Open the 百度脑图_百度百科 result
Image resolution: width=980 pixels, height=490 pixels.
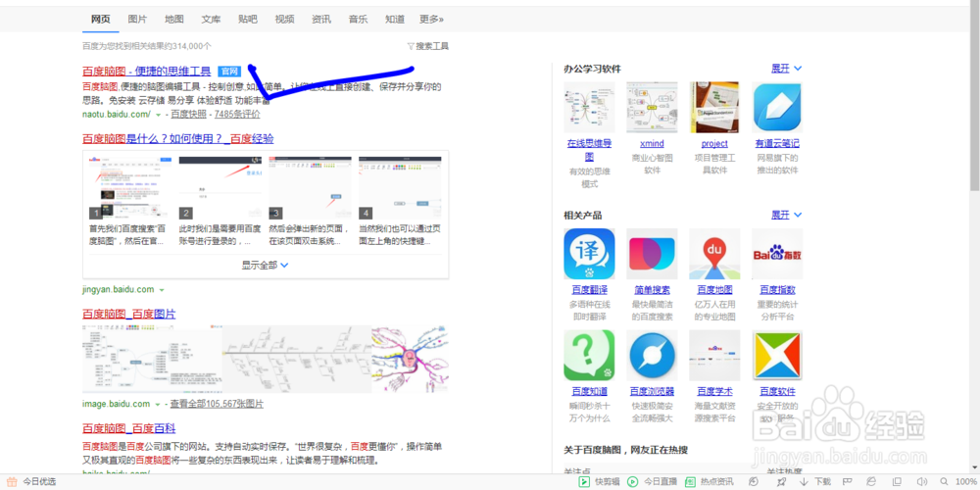coord(128,428)
